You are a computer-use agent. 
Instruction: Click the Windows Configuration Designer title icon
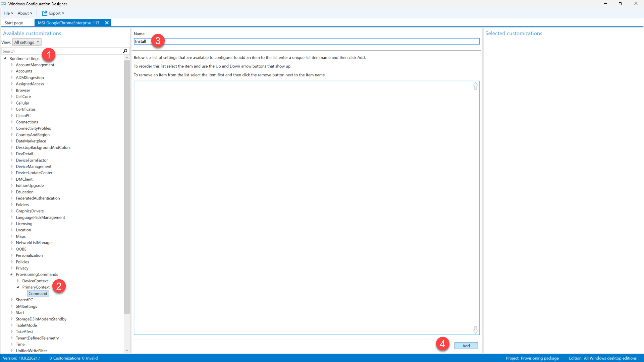[x=4, y=4]
